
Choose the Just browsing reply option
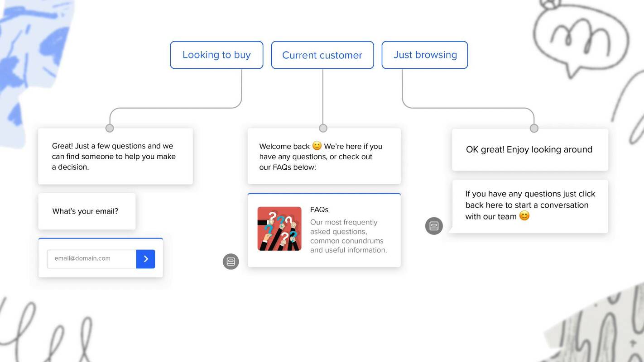coord(425,55)
